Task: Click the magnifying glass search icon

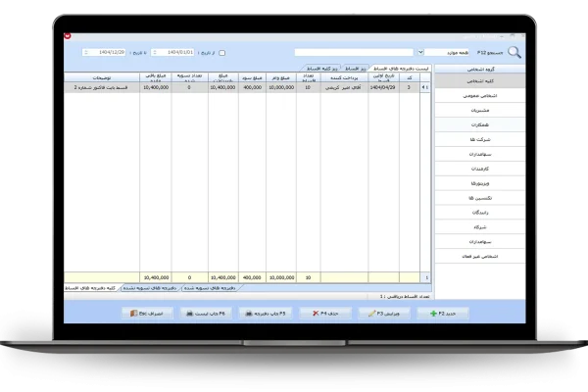Action: pyautogui.click(x=514, y=52)
